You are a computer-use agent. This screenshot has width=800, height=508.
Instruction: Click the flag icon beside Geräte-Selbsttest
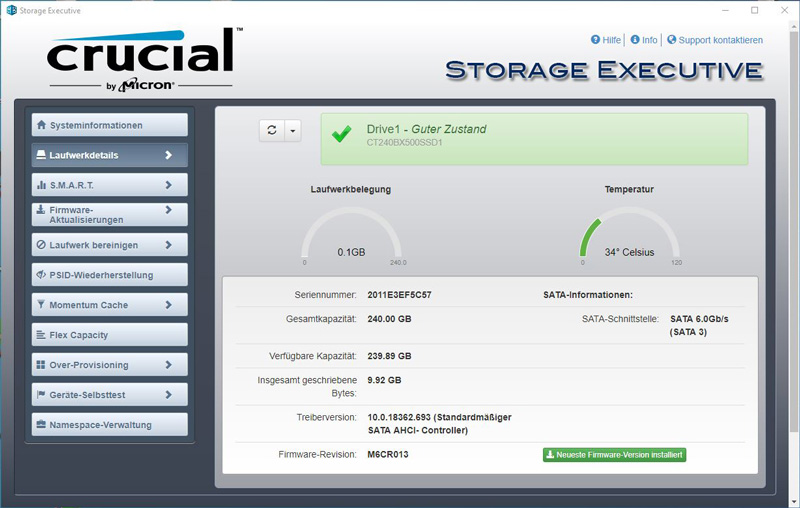[41, 394]
